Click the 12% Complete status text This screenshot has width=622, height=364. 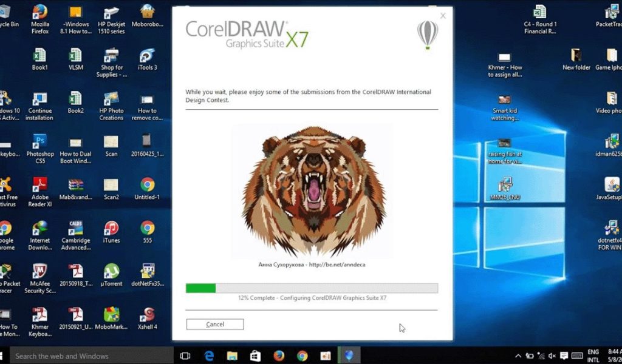[x=312, y=298]
